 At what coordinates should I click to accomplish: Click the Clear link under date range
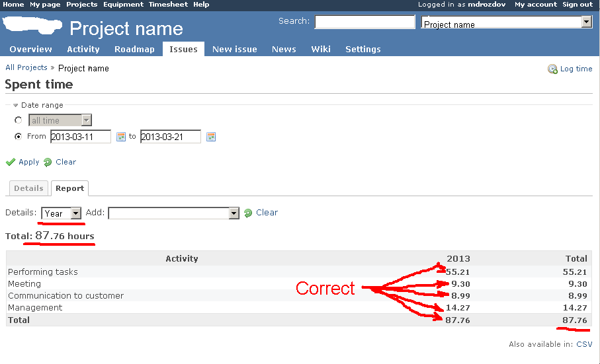pos(65,162)
